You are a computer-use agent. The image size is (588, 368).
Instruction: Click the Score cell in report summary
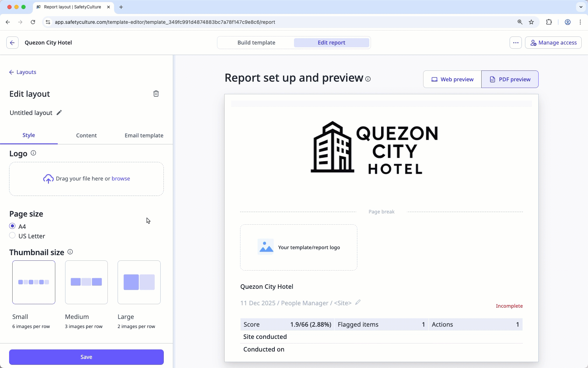pos(287,325)
